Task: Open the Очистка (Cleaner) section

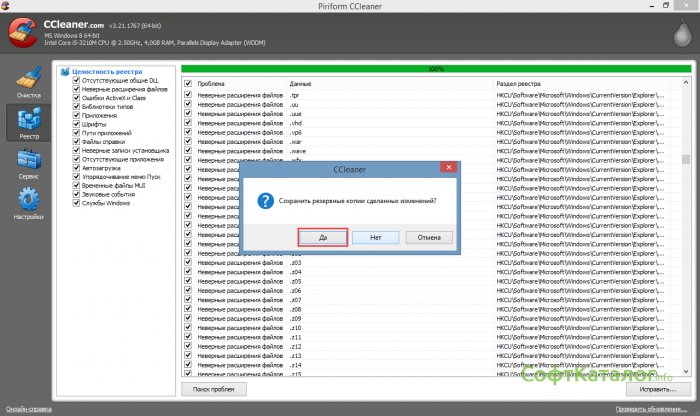Action: click(28, 85)
